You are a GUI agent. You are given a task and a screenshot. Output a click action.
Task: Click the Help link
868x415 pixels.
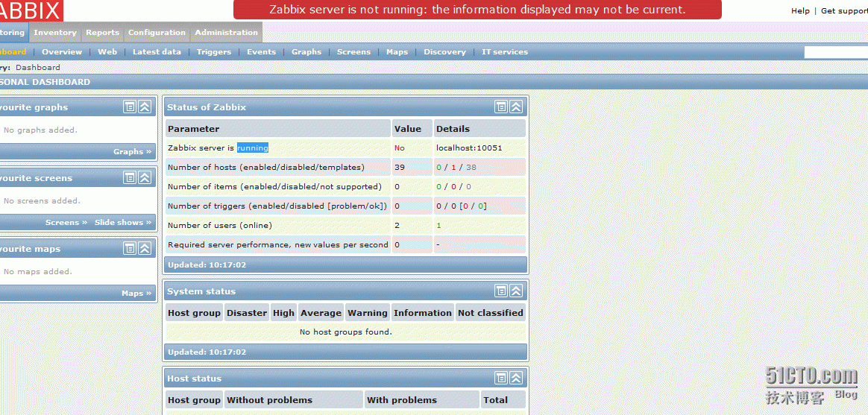pos(800,10)
